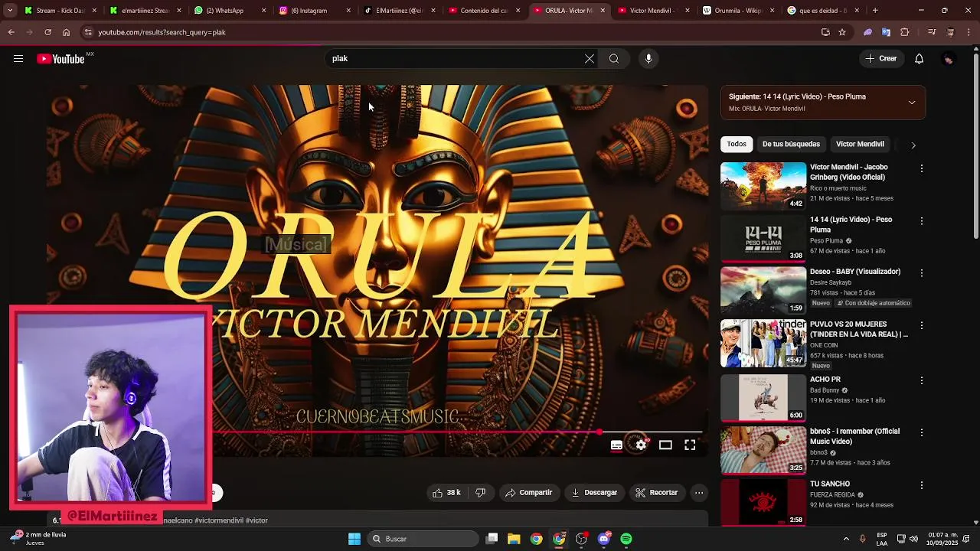This screenshot has width=980, height=551.
Task: Open options for 14 14 Lyric Video
Action: [x=922, y=221]
